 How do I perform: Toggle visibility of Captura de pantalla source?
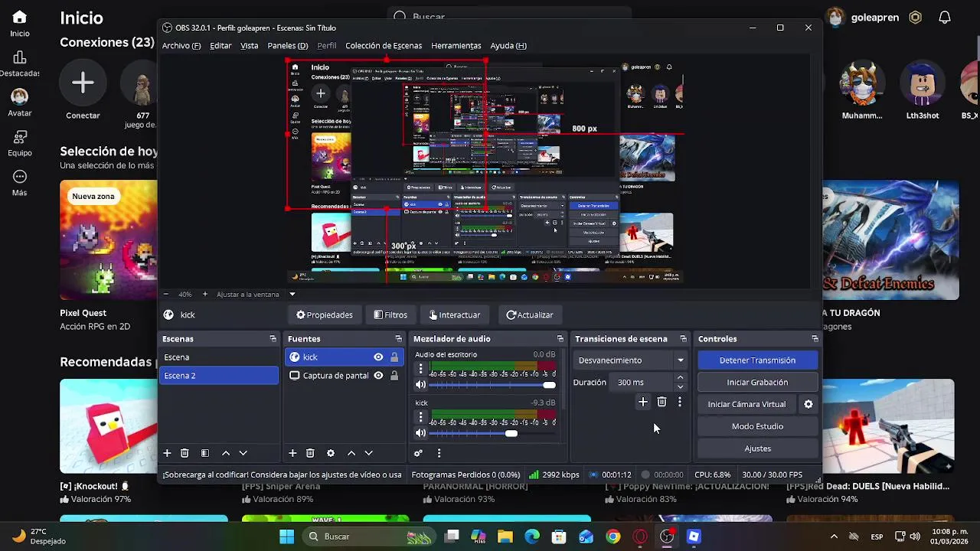pyautogui.click(x=378, y=376)
